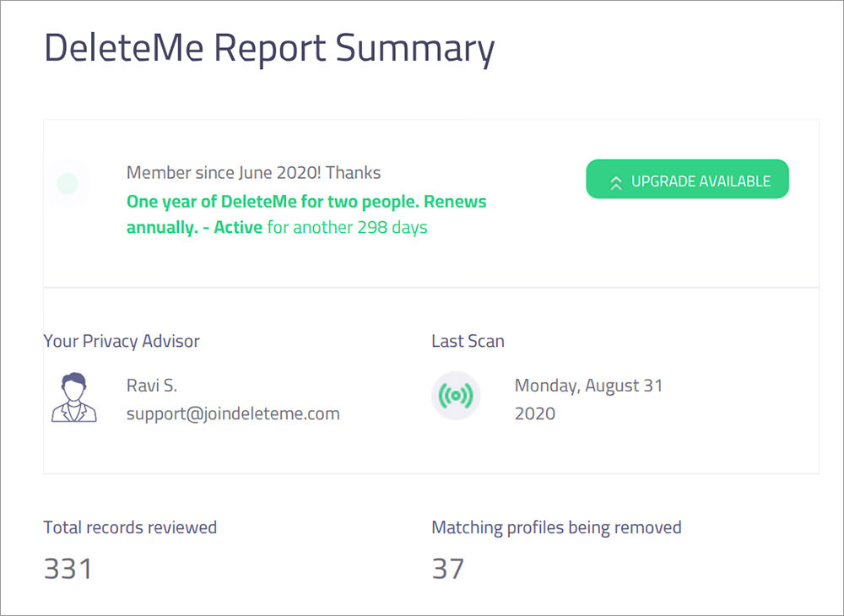
Task: Click the pale green status dot icon
Action: (x=68, y=183)
